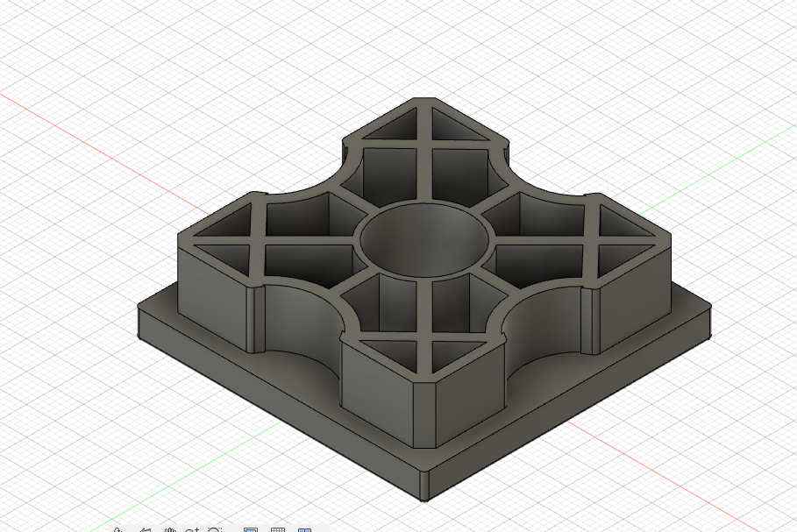Click the Pan icon in the toolbar
This screenshot has height=532, width=797.
coord(169,529)
